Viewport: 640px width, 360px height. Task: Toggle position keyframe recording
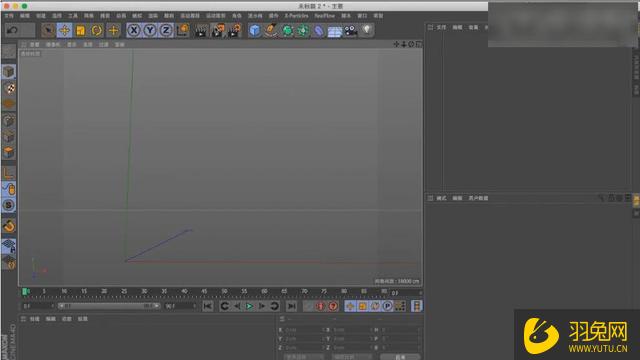click(350, 306)
